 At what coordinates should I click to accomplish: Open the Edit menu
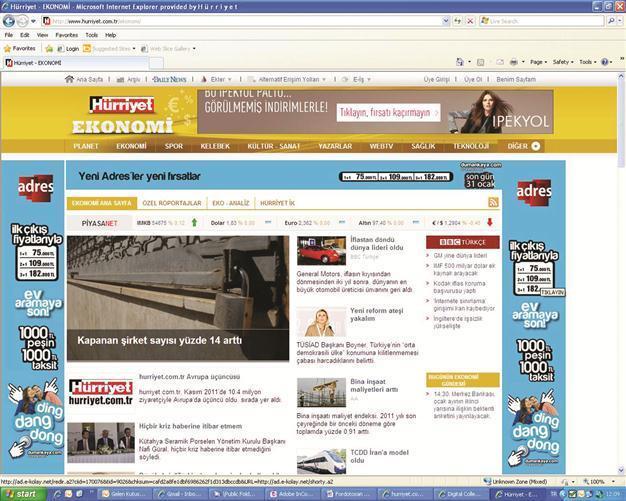point(25,35)
